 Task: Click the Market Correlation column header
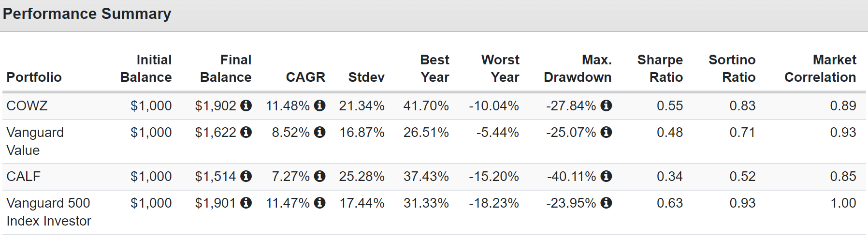[820, 68]
